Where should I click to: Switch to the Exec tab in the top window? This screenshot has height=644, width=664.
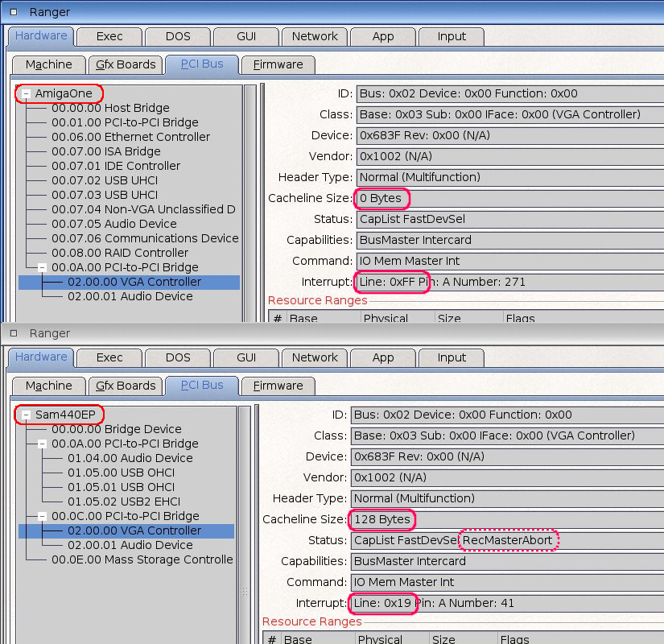(x=109, y=36)
